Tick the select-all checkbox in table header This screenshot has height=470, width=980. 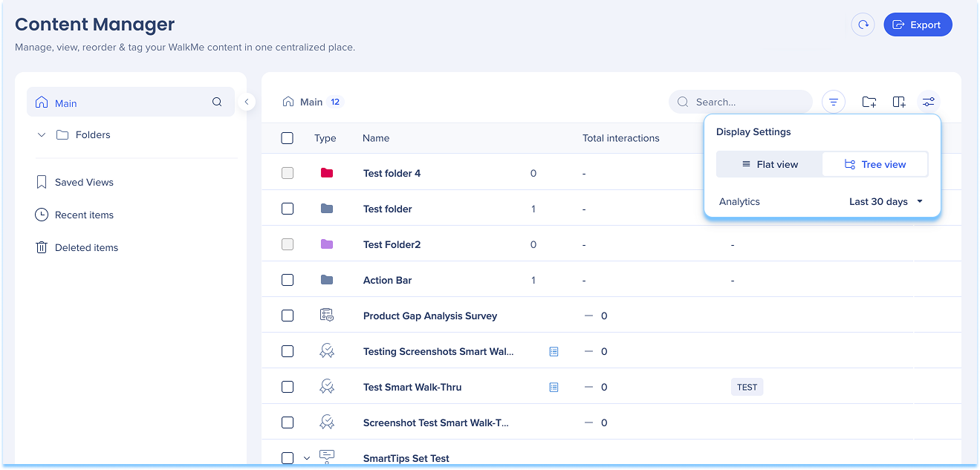(288, 138)
